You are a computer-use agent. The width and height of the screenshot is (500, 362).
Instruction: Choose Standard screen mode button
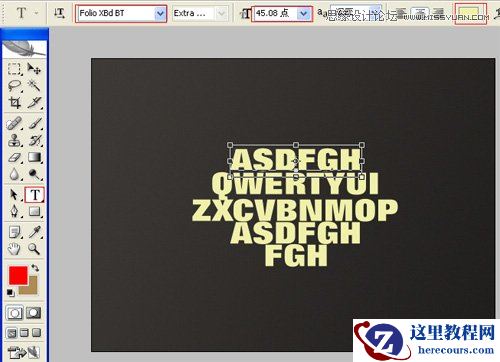click(x=12, y=333)
